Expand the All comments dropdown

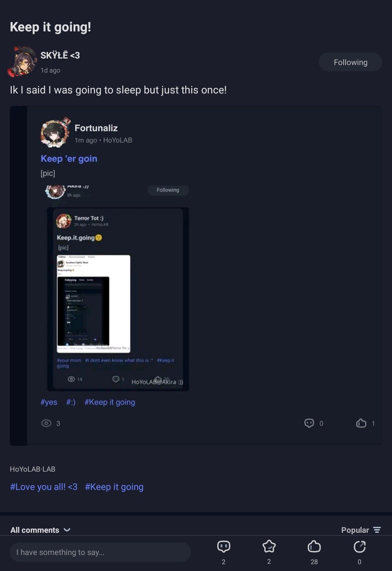(40, 530)
